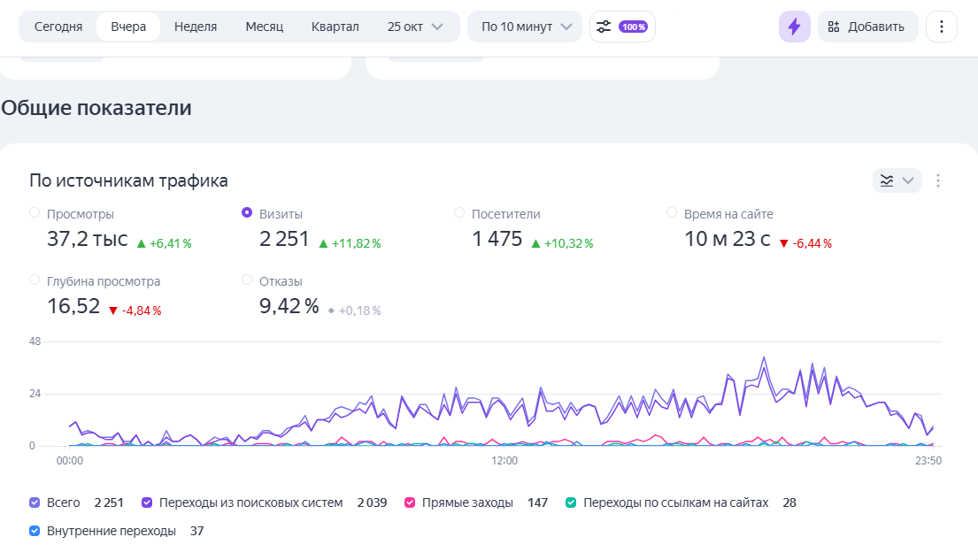Uncheck the Всего legend checkbox
This screenshot has width=978, height=560.
tap(35, 502)
